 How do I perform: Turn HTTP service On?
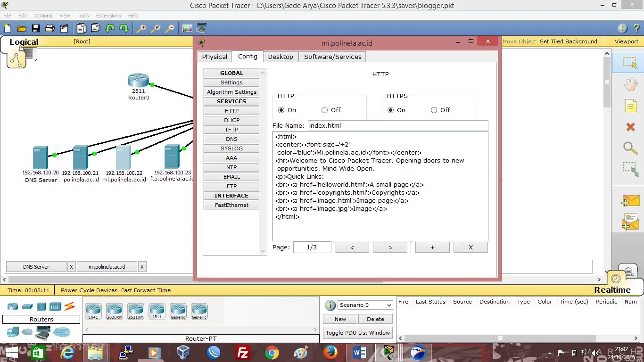point(281,110)
